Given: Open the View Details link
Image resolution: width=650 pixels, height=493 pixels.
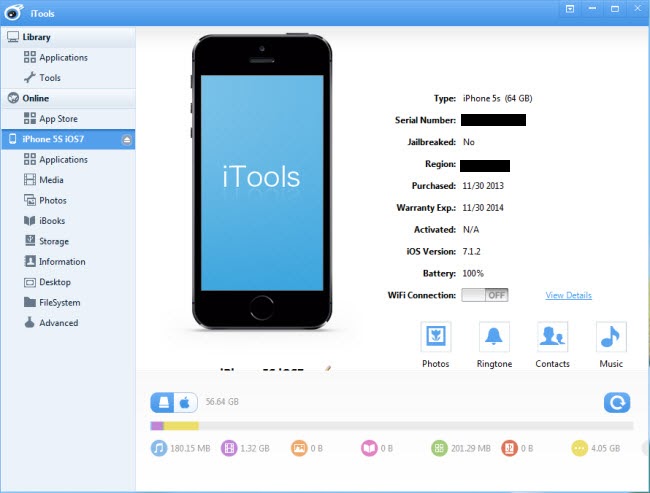Looking at the screenshot, I should (568, 295).
